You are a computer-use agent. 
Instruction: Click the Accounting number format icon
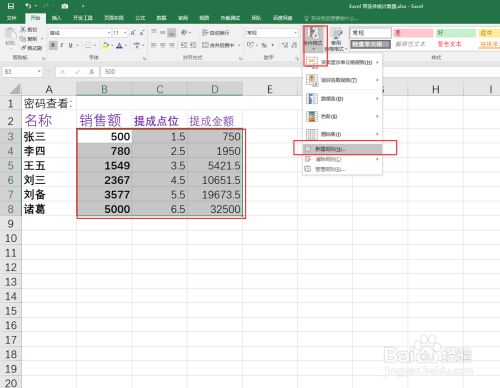[x=250, y=45]
